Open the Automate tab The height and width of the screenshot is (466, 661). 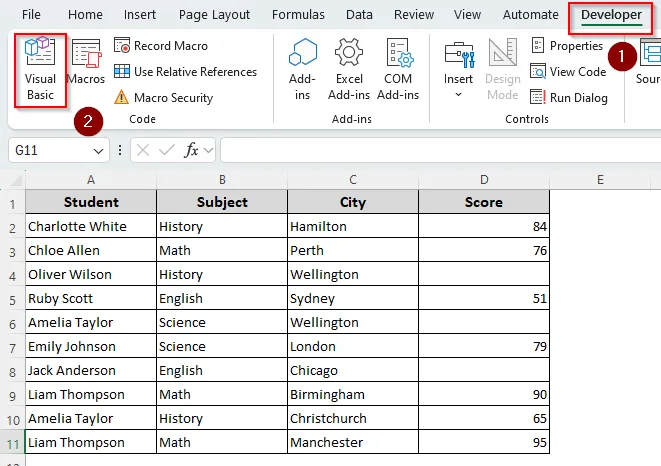click(x=530, y=15)
